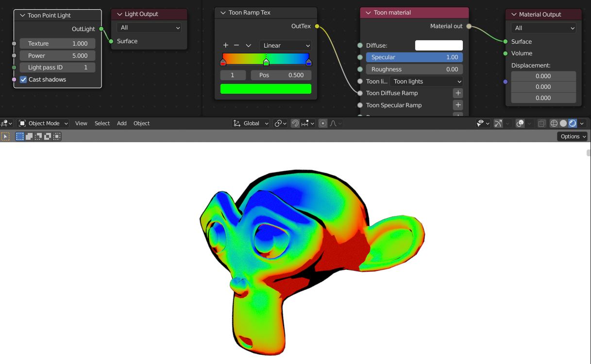This screenshot has height=364, width=591.
Task: Switch to wireframe viewport shading
Action: click(x=554, y=123)
